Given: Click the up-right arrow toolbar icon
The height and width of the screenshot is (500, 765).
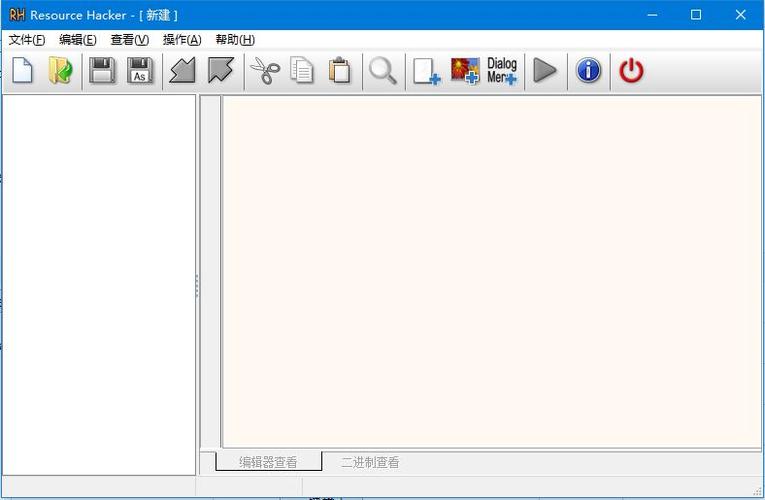Looking at the screenshot, I should (x=221, y=70).
